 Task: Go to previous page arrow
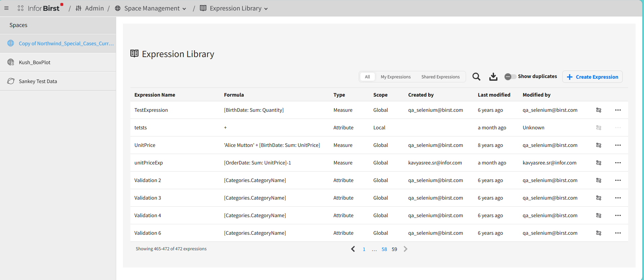353,249
